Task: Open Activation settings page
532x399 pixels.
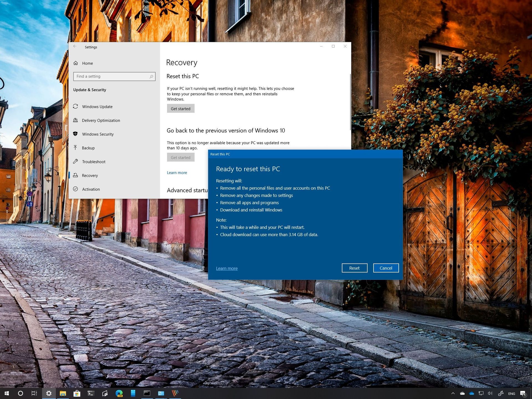Action: pyautogui.click(x=91, y=189)
